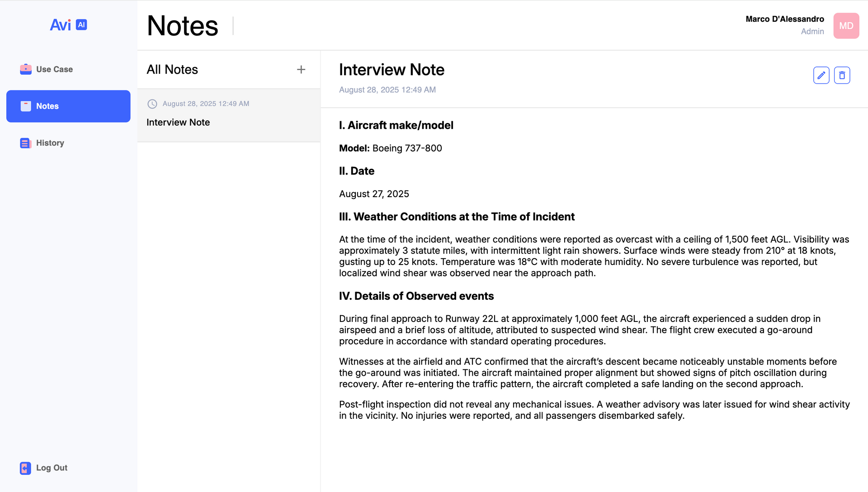Image resolution: width=868 pixels, height=492 pixels.
Task: Click the Log Out door icon
Action: click(25, 468)
